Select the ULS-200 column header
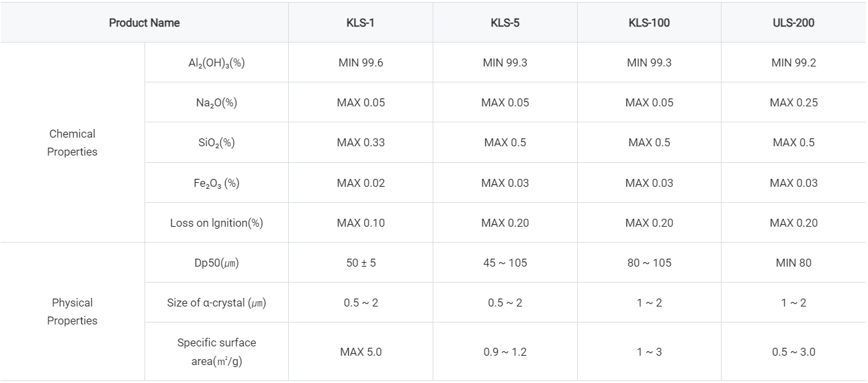Viewport: 868px width, 383px height. (794, 23)
